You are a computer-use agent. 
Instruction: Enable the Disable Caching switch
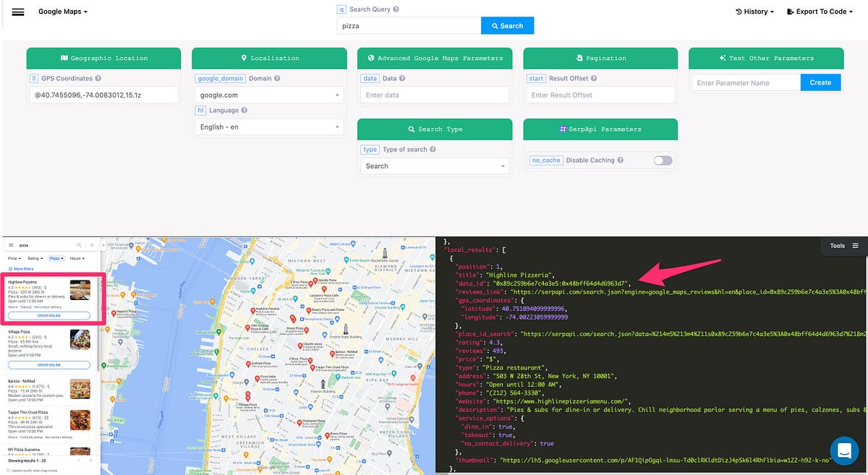(x=662, y=161)
